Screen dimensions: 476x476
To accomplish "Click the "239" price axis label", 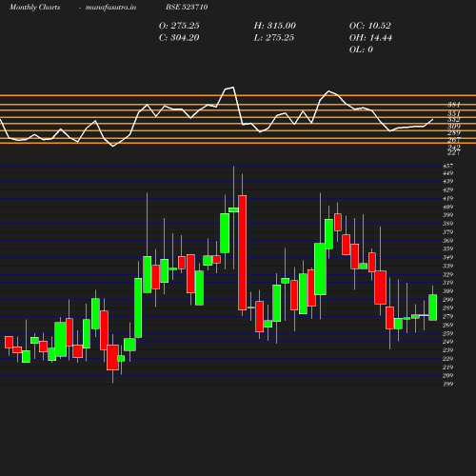I will (448, 350).
